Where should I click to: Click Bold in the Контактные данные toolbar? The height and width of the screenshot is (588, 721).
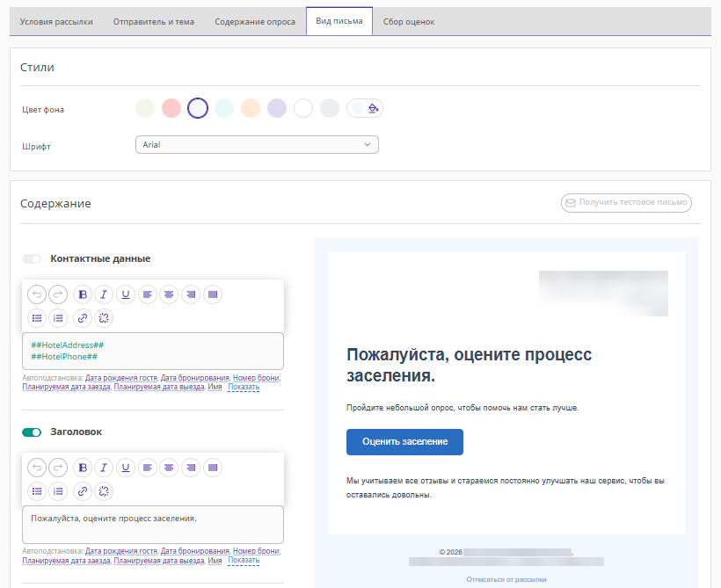[x=83, y=294]
